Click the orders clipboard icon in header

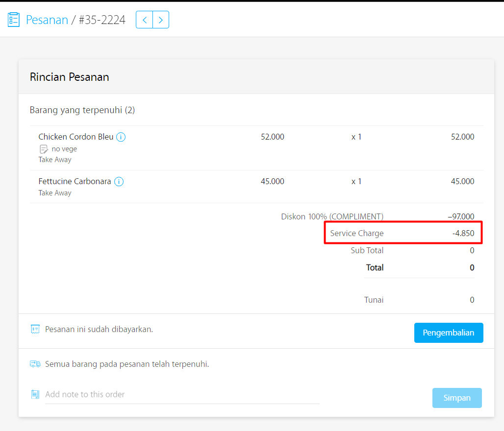14,20
